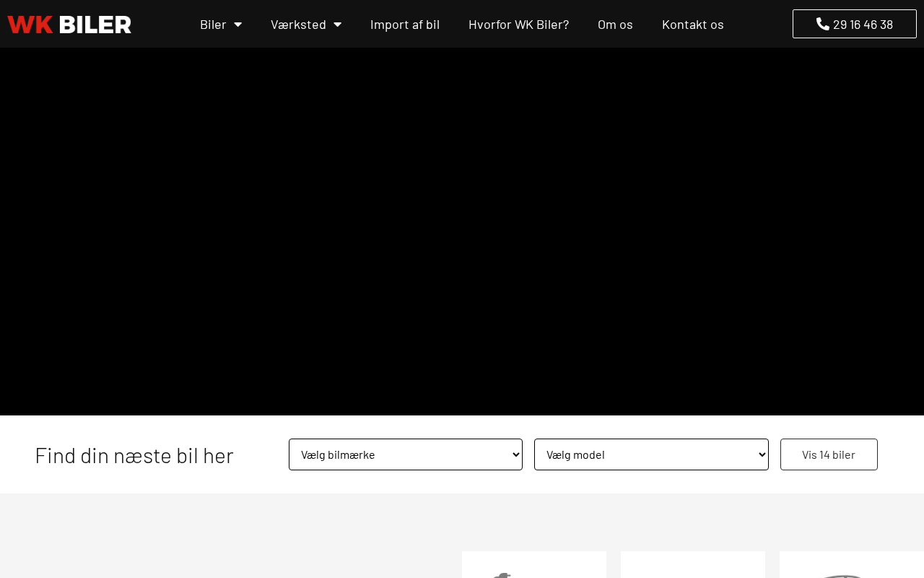Open the Biler menu
The image size is (924, 578).
[x=213, y=25]
